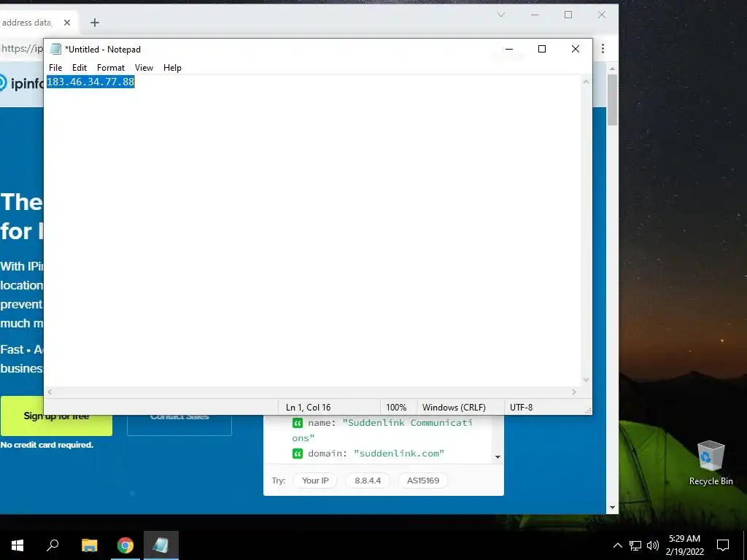
Task: Close the Notepad window
Action: [576, 49]
